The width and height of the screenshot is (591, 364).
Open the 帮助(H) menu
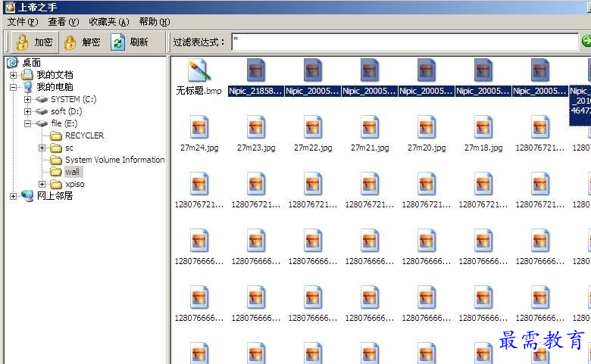click(x=155, y=22)
